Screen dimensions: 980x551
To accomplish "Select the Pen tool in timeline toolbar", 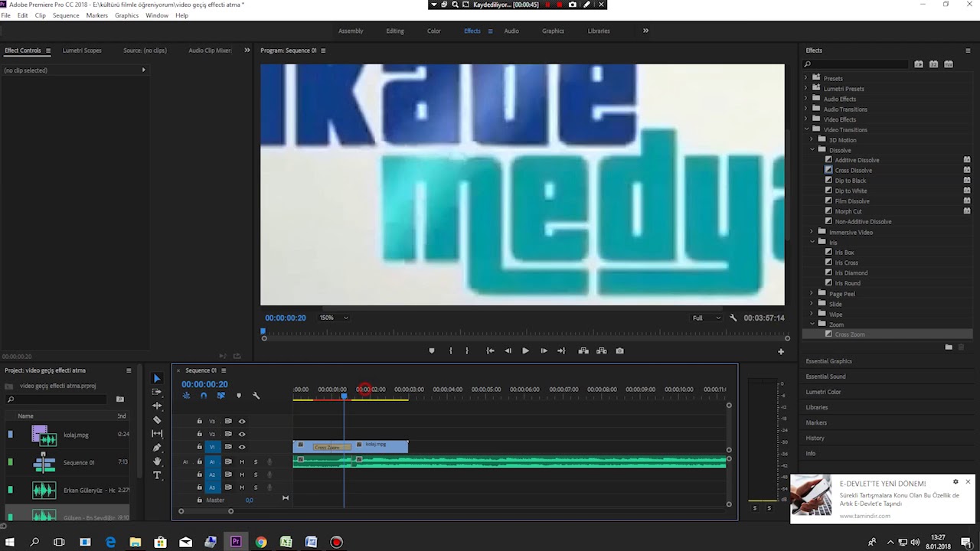I will (157, 447).
